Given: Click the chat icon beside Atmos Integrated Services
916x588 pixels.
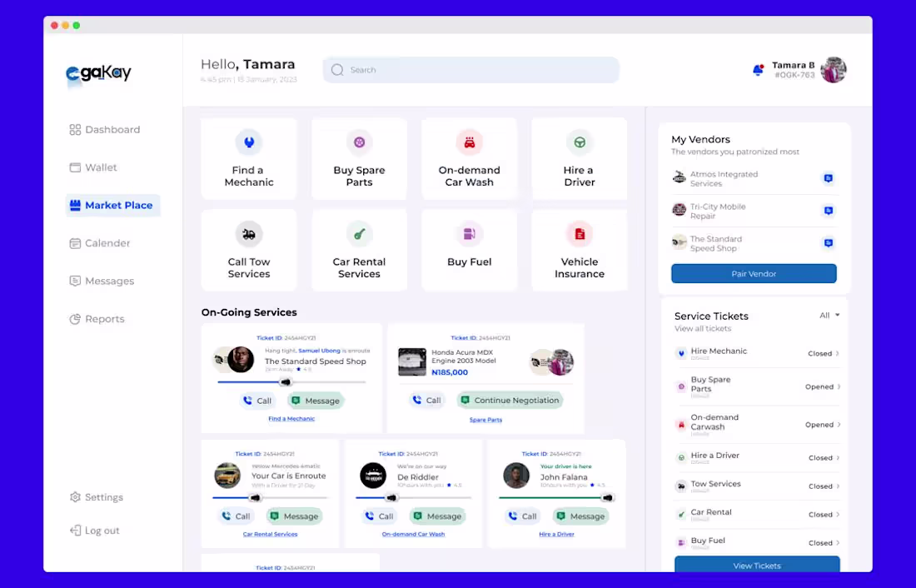Looking at the screenshot, I should 828,177.
